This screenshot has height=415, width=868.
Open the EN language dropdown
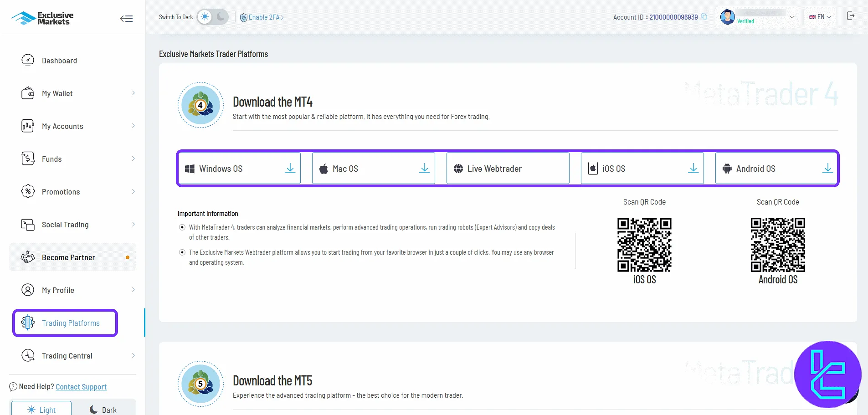click(x=820, y=17)
